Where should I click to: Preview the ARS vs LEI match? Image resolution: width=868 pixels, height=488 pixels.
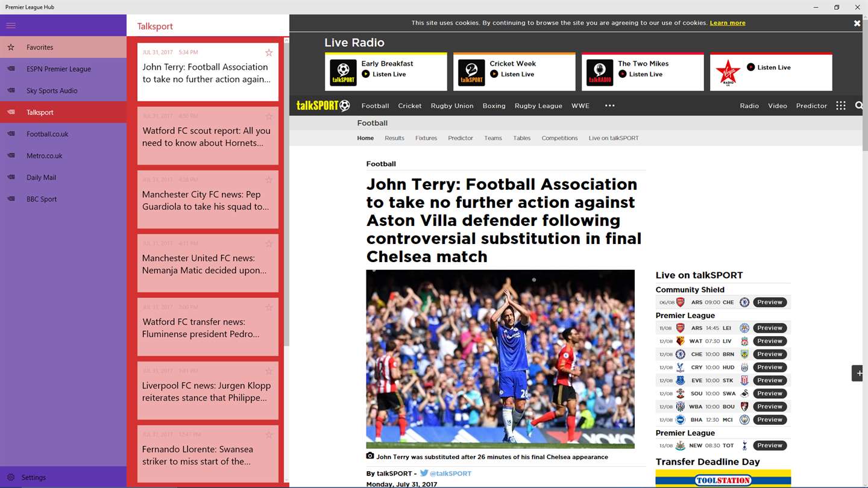pyautogui.click(x=770, y=328)
